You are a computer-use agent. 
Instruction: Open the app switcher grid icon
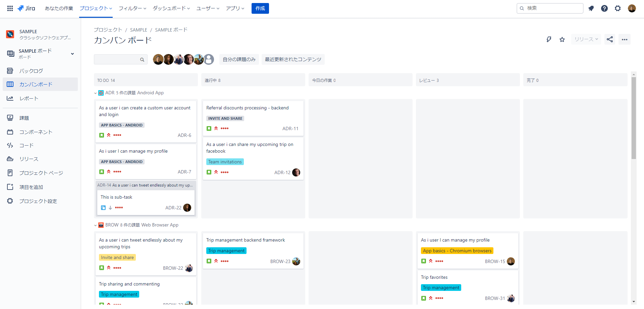(x=10, y=8)
